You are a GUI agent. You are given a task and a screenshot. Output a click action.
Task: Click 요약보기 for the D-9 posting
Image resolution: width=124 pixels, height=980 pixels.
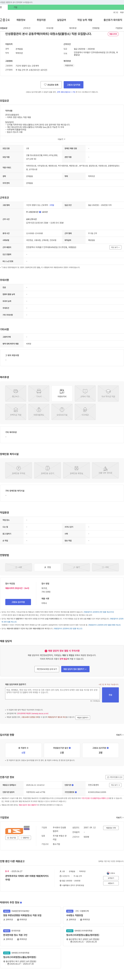[111, 878]
